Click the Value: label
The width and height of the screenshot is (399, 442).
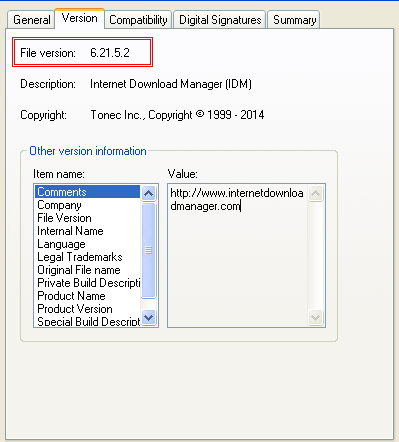[x=182, y=174]
